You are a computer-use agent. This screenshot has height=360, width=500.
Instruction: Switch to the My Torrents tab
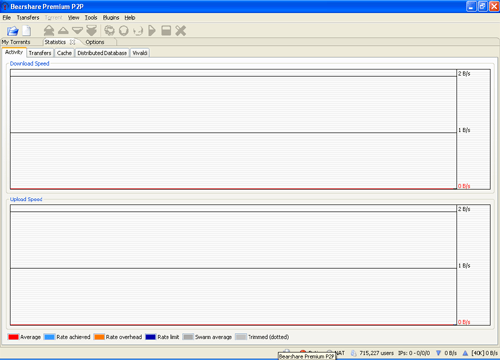point(16,42)
